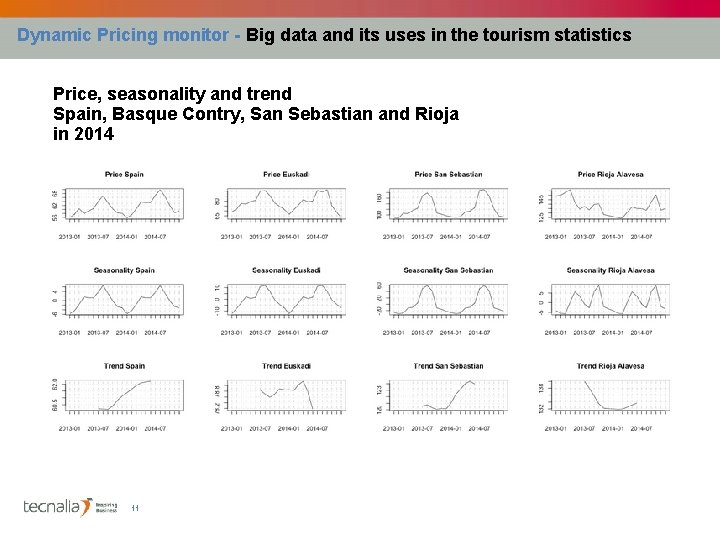
Task: Select the Trend Euskadi chart
Action: click(282, 395)
